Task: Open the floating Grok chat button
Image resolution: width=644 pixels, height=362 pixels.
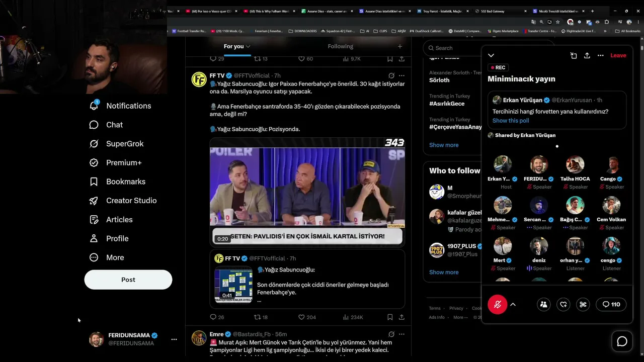Action: pyautogui.click(x=622, y=342)
